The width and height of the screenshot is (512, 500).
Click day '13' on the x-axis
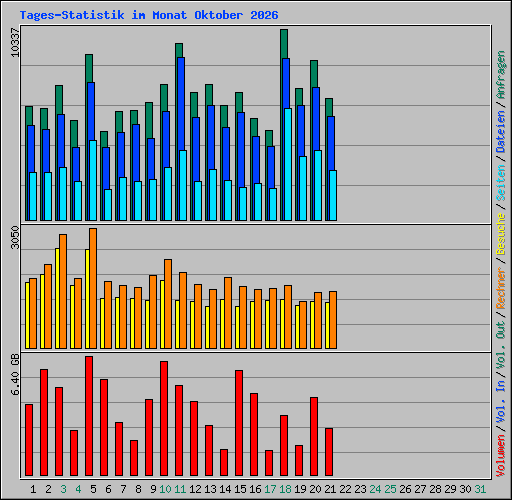coord(210,489)
